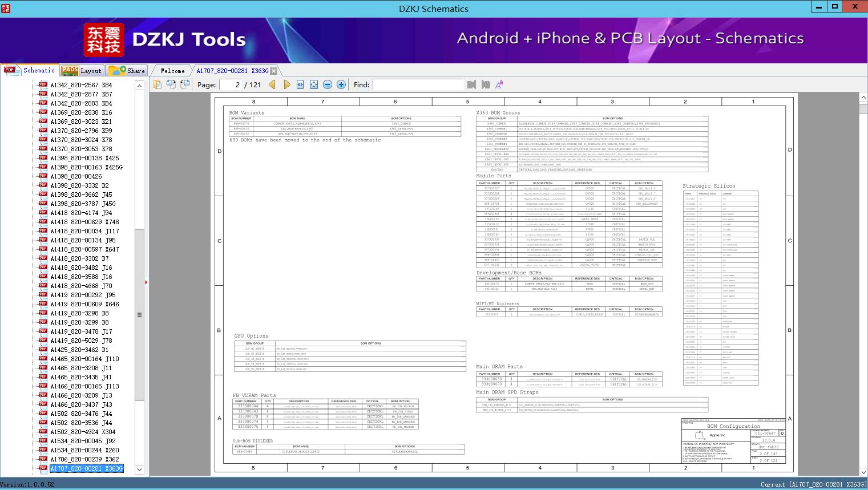This screenshot has height=490, width=868.
Task: Click the file list scroll up arrow
Action: [x=139, y=86]
